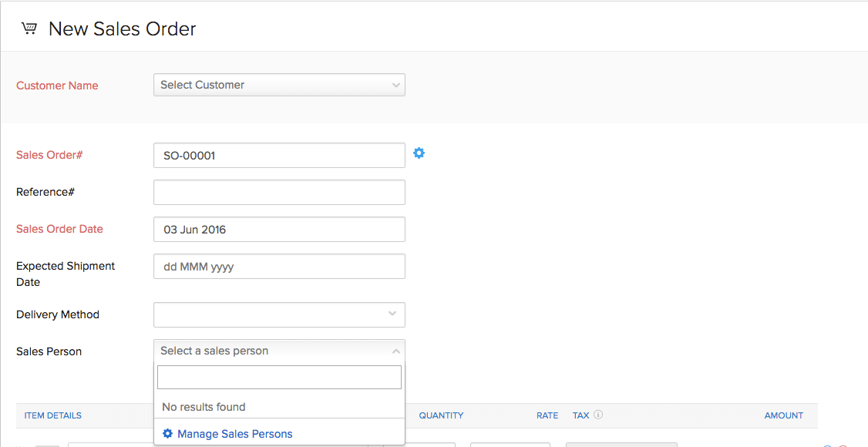The height and width of the screenshot is (447, 868).
Task: Open the Select Customer dropdown
Action: (x=279, y=85)
